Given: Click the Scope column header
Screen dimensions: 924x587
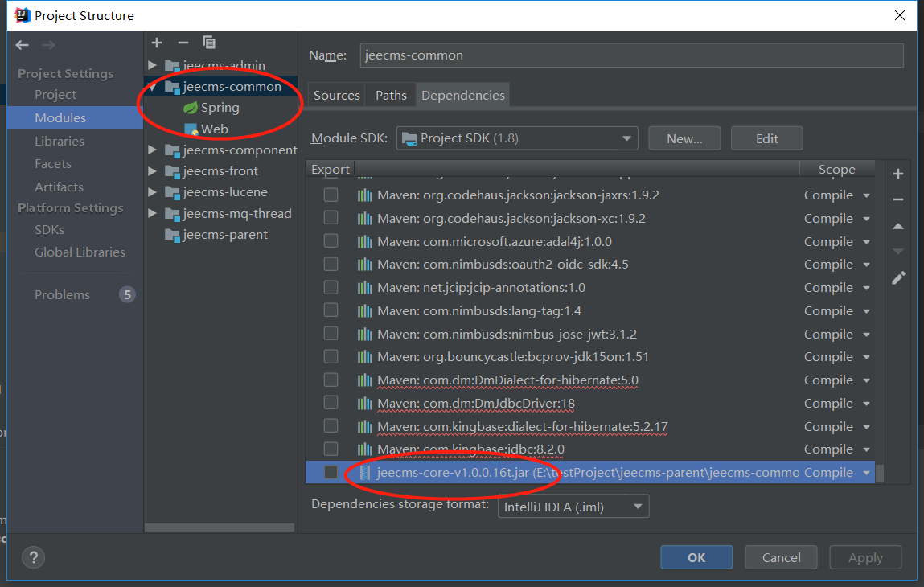Looking at the screenshot, I should coord(837,169).
